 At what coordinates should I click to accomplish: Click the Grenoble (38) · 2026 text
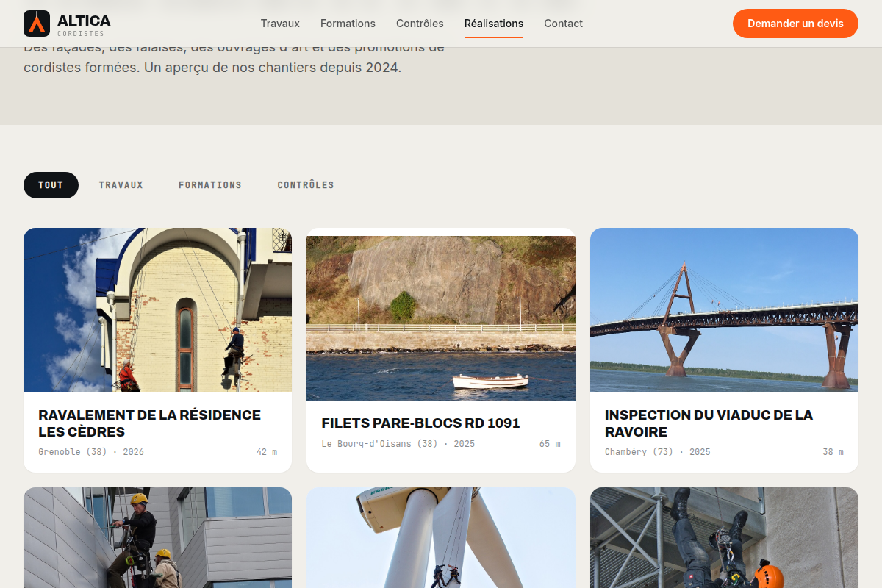[91, 452]
